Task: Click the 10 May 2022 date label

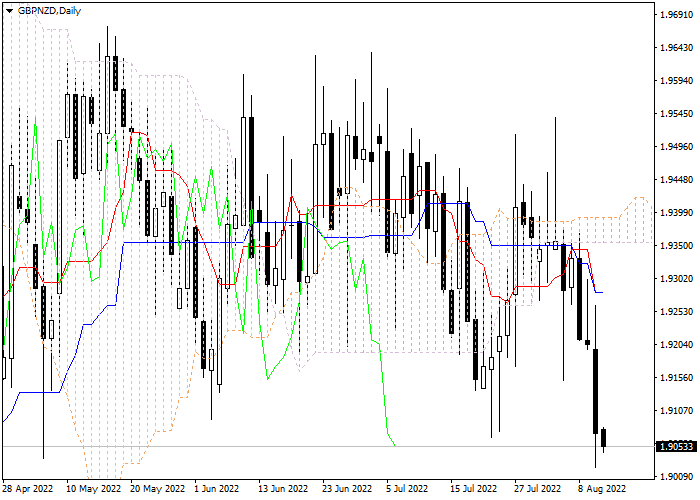Action: pyautogui.click(x=94, y=489)
